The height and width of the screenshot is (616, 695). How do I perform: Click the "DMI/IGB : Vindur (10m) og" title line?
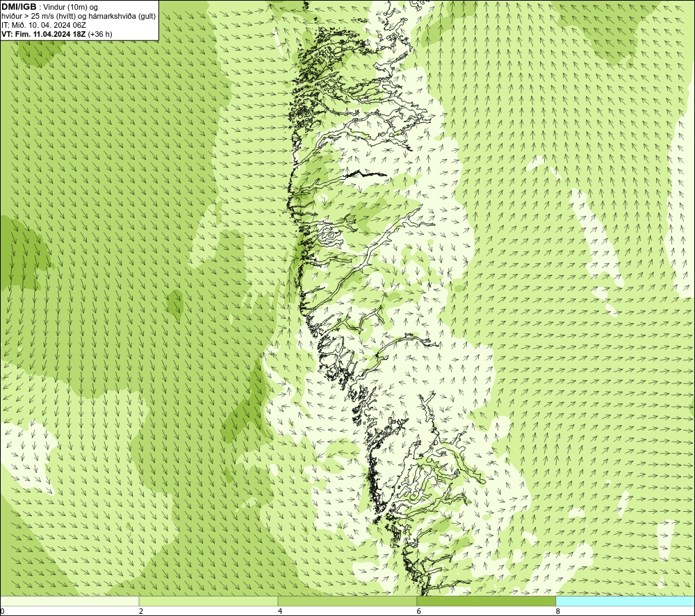point(49,7)
